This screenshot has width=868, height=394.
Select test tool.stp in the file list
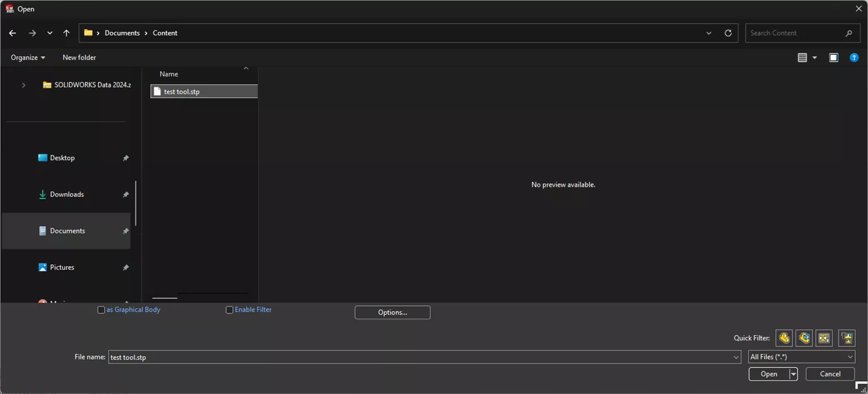181,91
